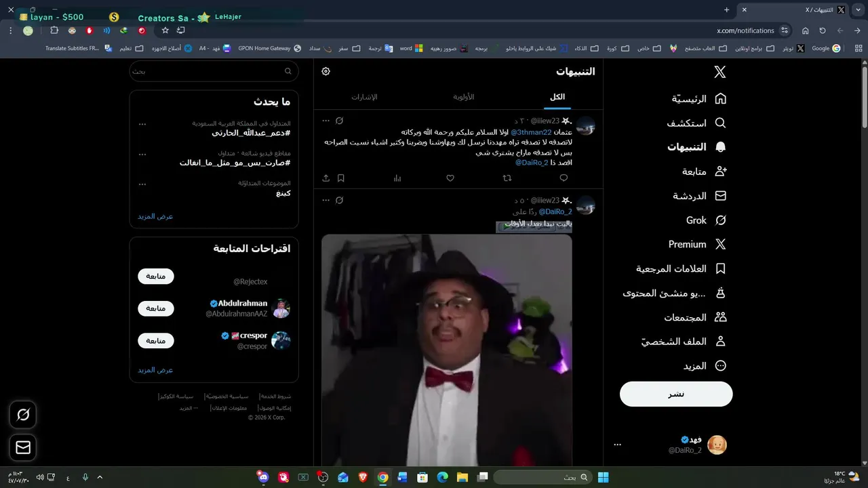The image size is (868, 488).
Task: Open File Explorer from taskbar
Action: point(462,477)
